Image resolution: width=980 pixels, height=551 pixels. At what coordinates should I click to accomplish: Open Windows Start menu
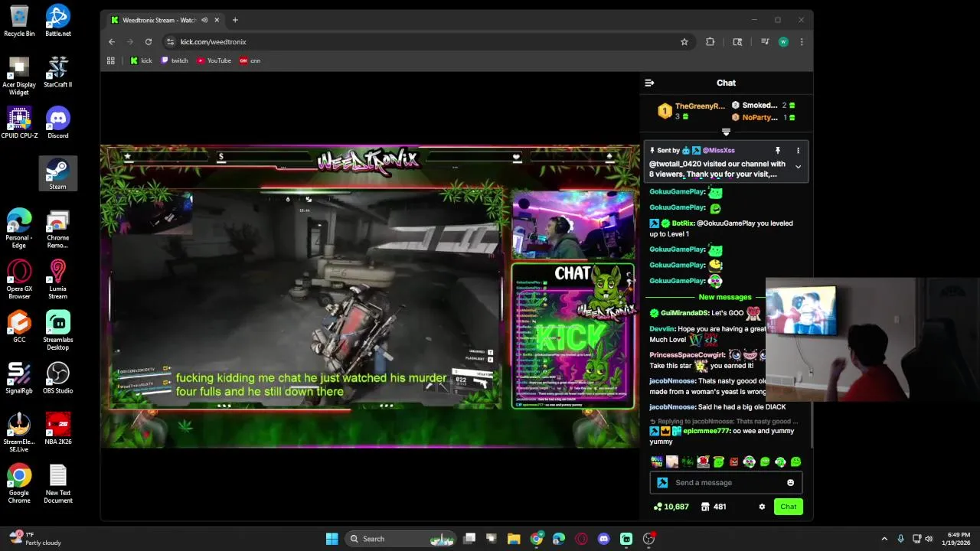point(332,539)
